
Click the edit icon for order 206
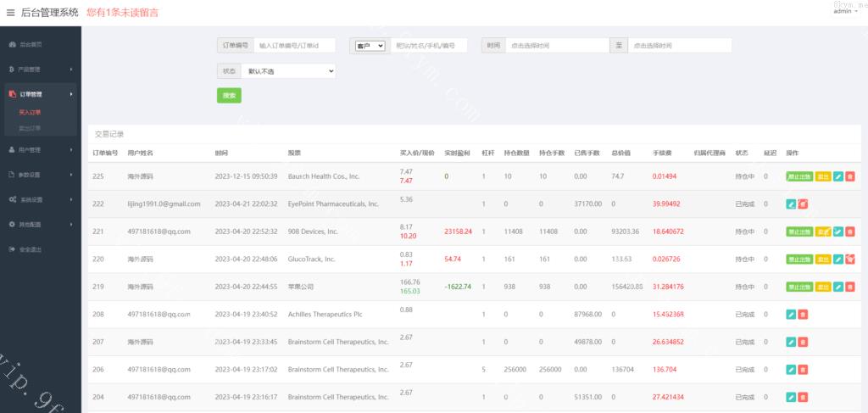click(791, 370)
